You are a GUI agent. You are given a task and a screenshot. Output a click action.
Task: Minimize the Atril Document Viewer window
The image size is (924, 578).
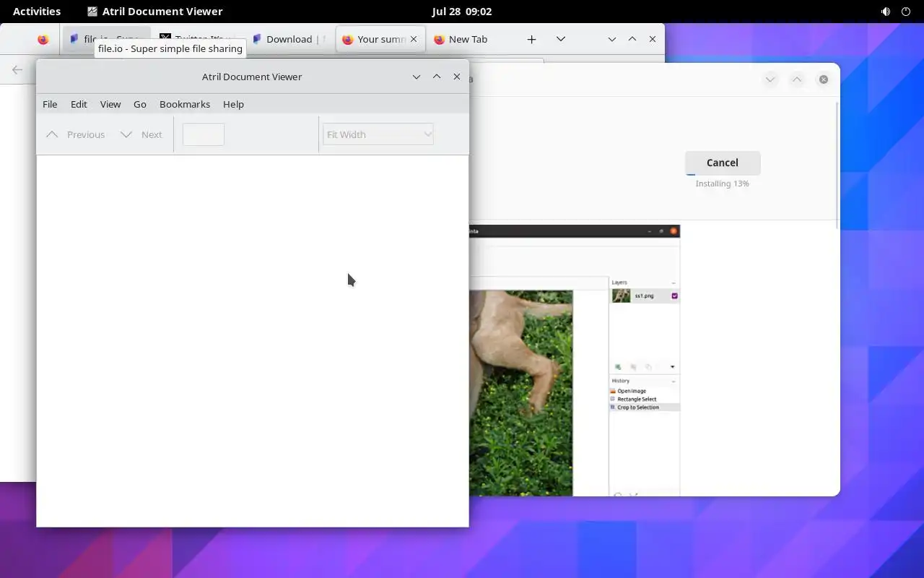pyautogui.click(x=417, y=77)
